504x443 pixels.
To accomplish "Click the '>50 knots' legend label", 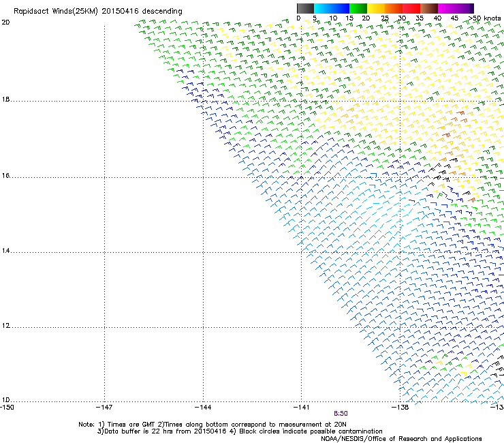I will pyautogui.click(x=484, y=18).
